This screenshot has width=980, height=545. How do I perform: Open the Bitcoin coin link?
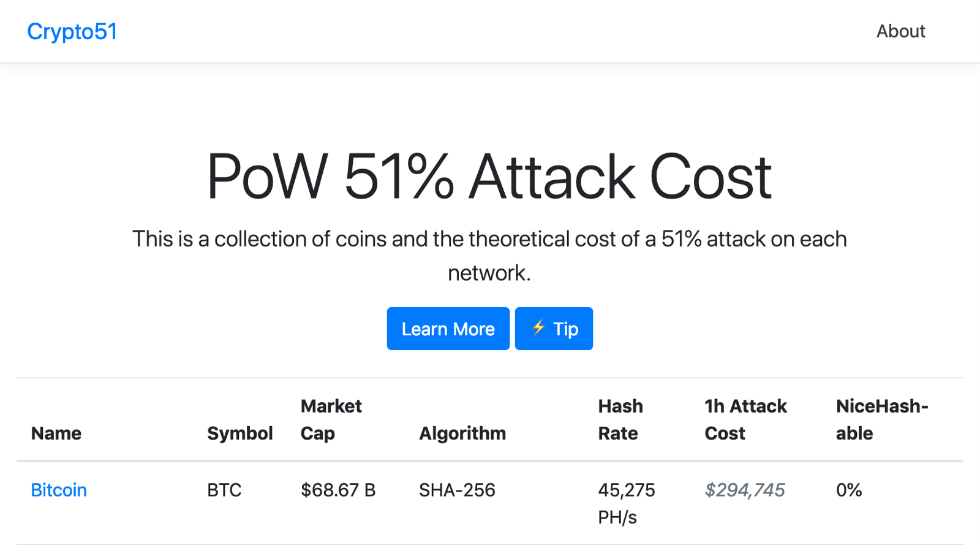tap(59, 490)
